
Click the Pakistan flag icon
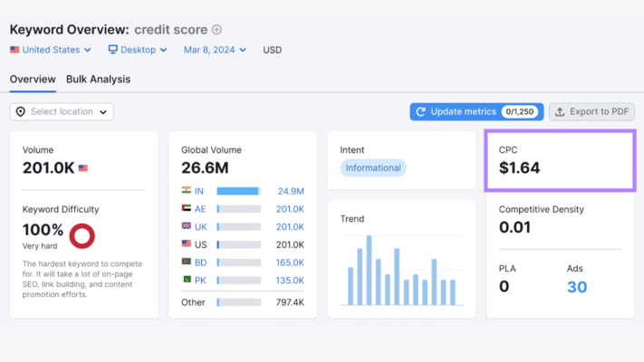[186, 279]
